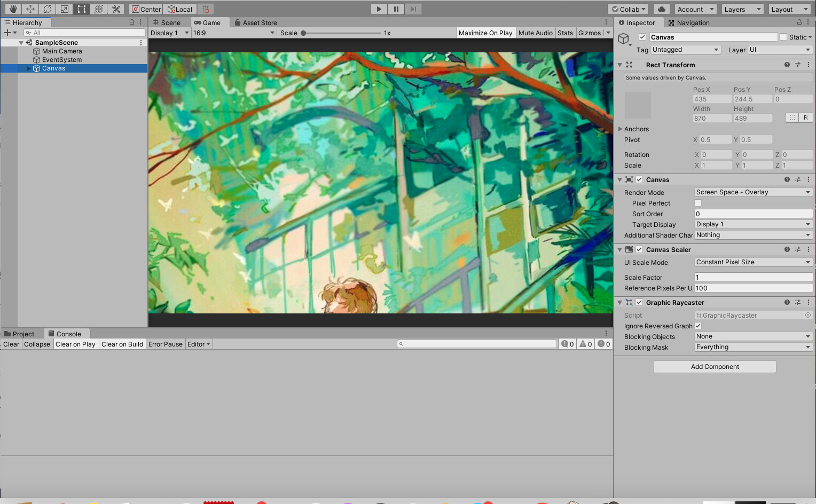816x504 pixels.
Task: Click the Add Component button
Action: [x=715, y=367]
